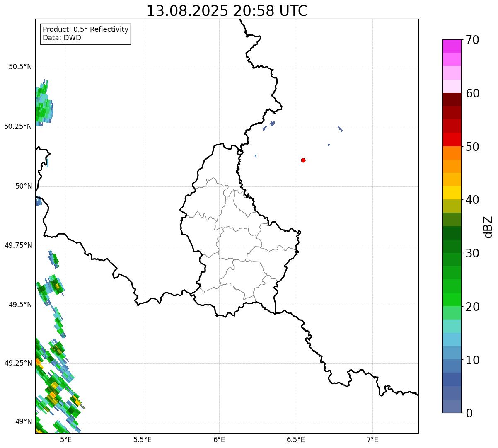Viewport: 498px width, 448px height.
Task: Pick the bright green swatch above 20
Action: click(x=452, y=299)
